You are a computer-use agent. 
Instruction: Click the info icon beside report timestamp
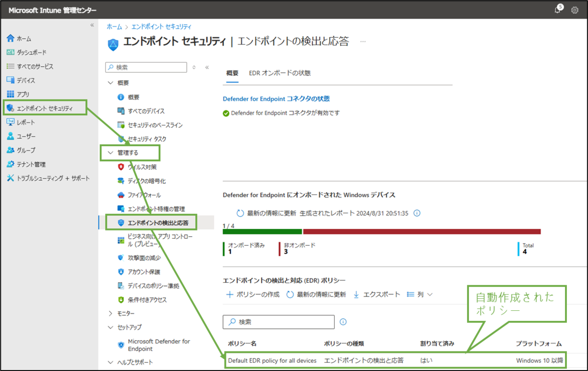417,213
